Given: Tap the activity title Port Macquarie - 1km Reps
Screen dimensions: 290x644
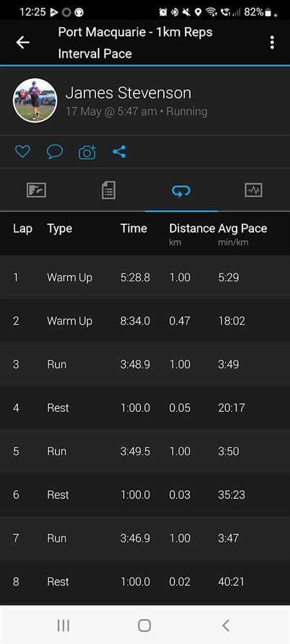Looking at the screenshot, I should tap(135, 32).
